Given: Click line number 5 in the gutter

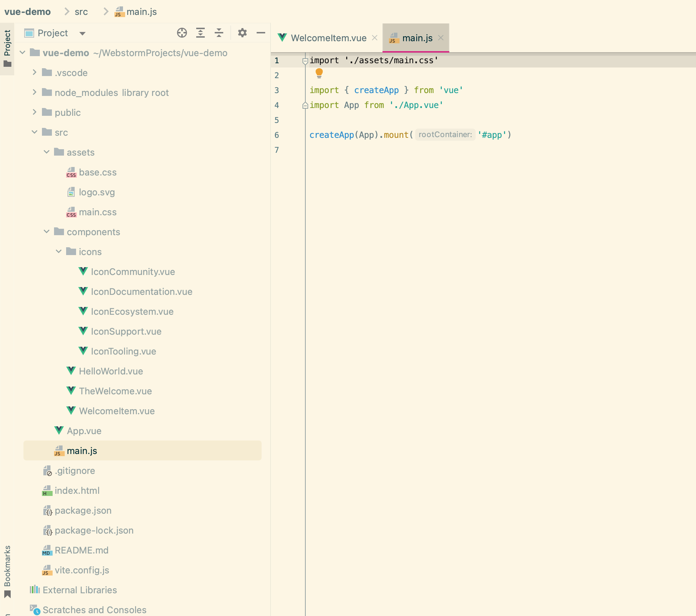Looking at the screenshot, I should point(277,120).
